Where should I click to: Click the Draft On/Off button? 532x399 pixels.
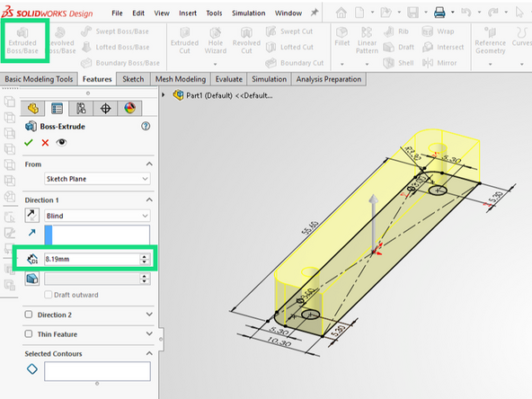[31, 279]
